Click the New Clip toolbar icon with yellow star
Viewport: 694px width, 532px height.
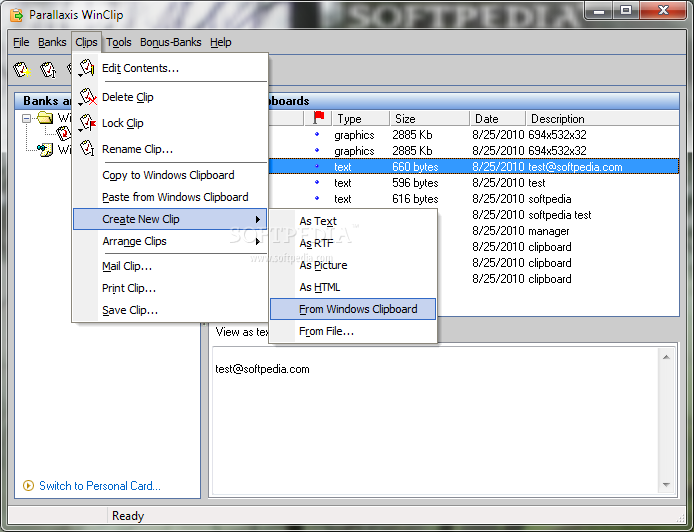pos(22,69)
